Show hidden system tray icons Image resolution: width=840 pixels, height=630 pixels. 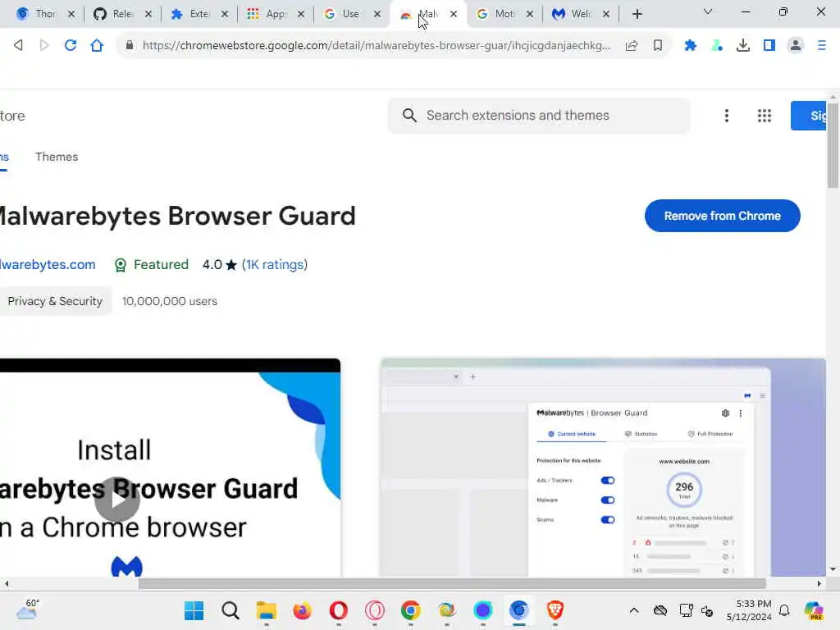[x=634, y=610]
